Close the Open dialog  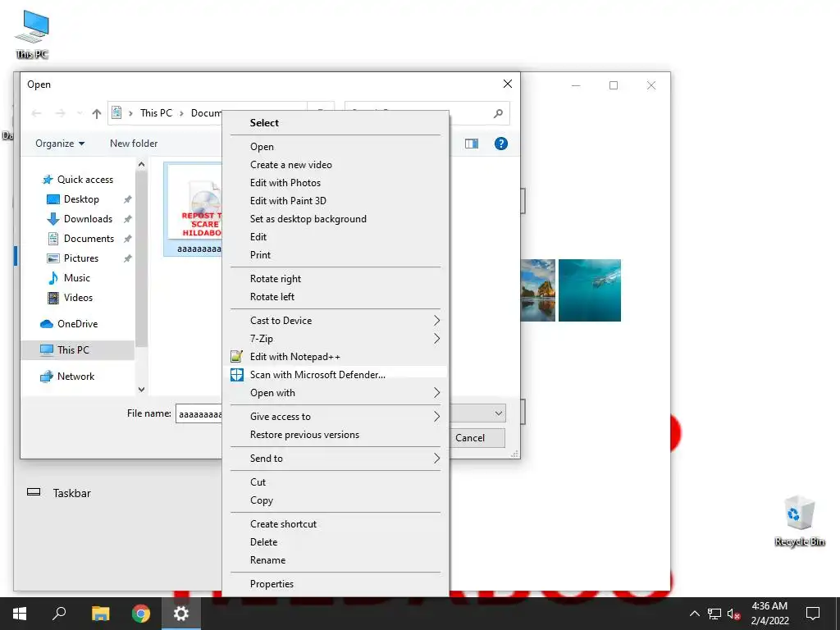507,84
